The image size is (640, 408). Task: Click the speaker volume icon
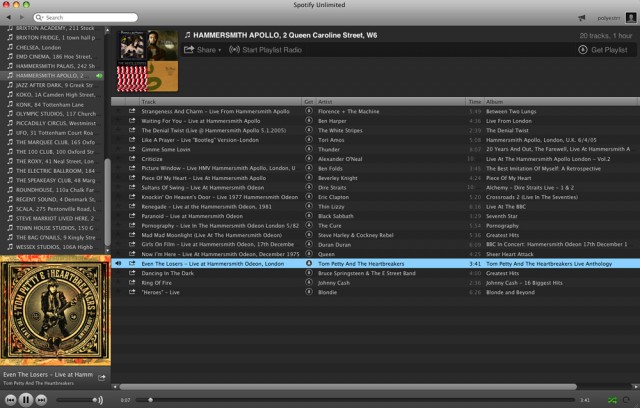pos(98,400)
